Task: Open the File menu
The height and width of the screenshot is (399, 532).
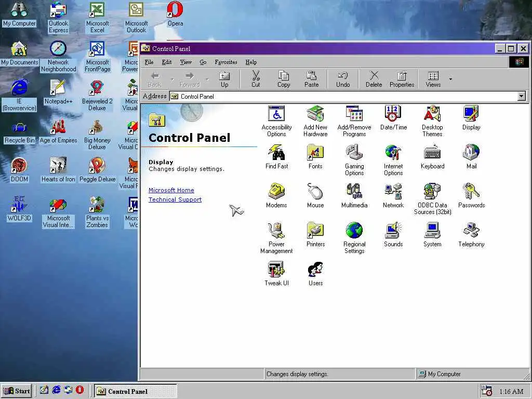Action: (x=149, y=62)
